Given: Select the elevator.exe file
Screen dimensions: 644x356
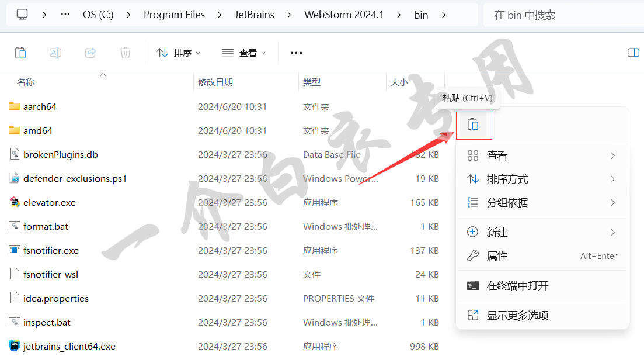Looking at the screenshot, I should (50, 202).
